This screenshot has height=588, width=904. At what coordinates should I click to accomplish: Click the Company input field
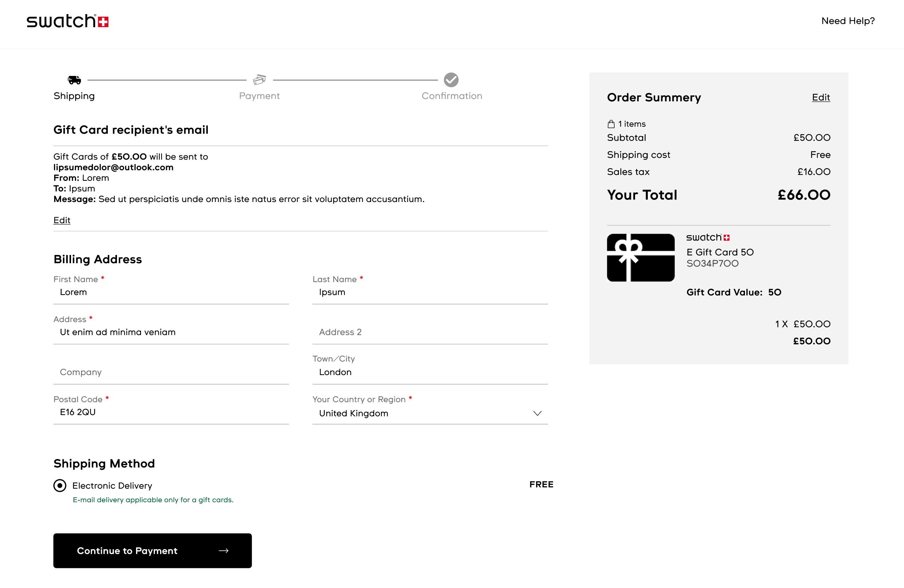(171, 372)
